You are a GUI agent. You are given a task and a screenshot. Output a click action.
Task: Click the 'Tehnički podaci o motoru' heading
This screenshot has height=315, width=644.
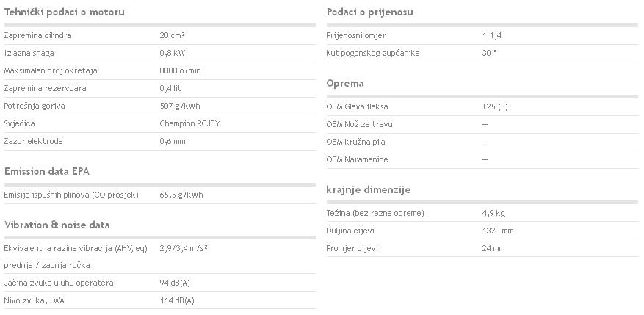point(64,12)
